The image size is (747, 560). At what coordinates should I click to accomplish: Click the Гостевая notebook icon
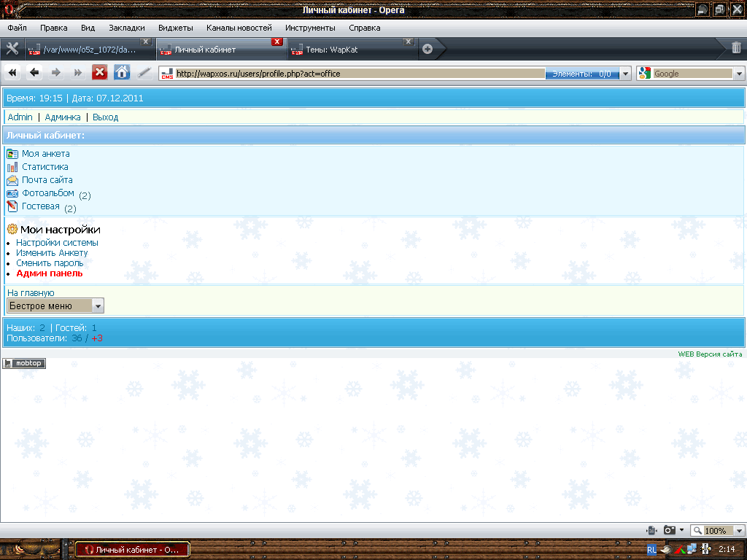click(12, 206)
